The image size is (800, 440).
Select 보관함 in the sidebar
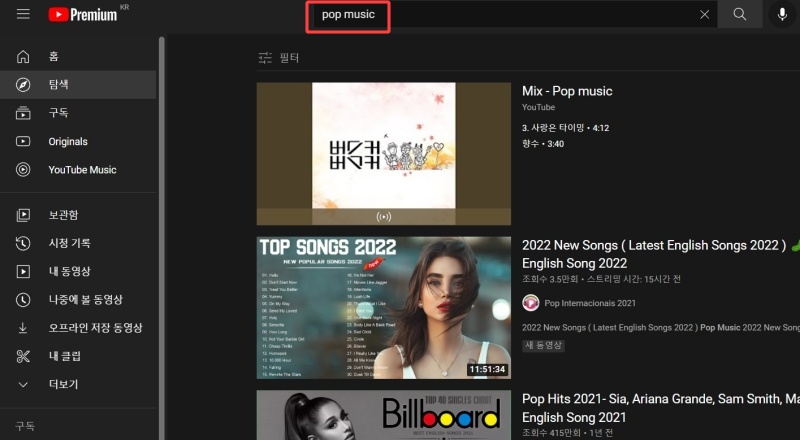pos(78,215)
